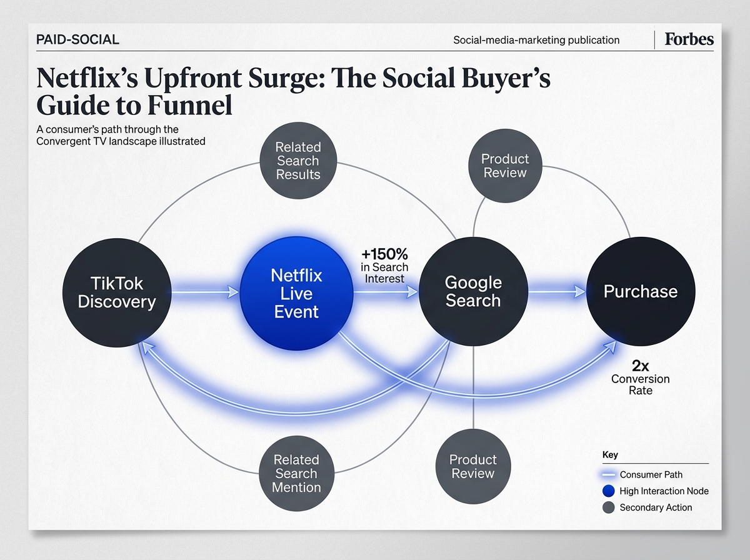750x560 pixels.
Task: Click the Key legend heading
Action: [x=610, y=455]
